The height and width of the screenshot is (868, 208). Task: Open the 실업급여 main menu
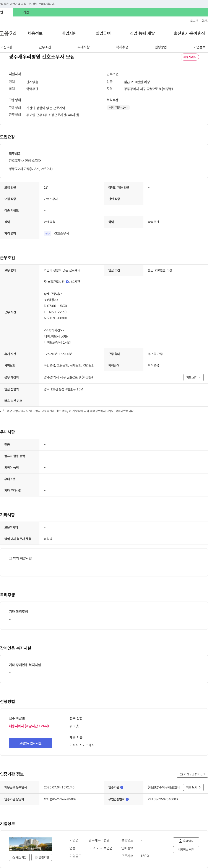(x=103, y=33)
